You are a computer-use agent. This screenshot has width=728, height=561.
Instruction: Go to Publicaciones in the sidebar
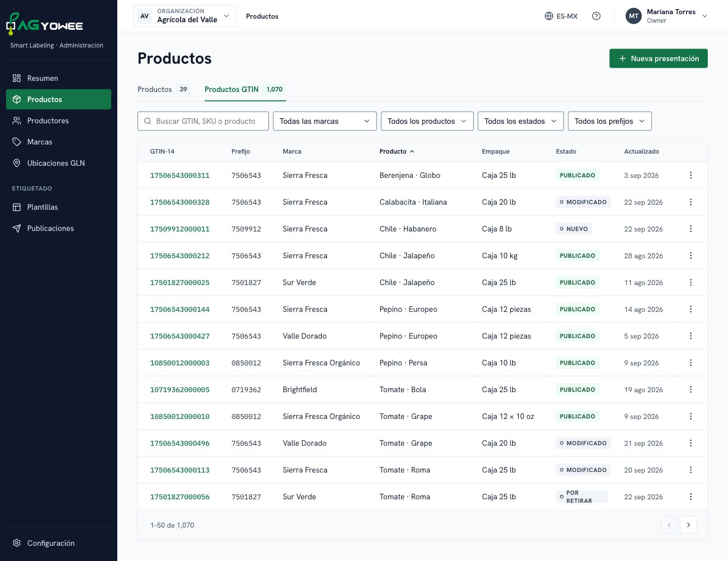59,228
